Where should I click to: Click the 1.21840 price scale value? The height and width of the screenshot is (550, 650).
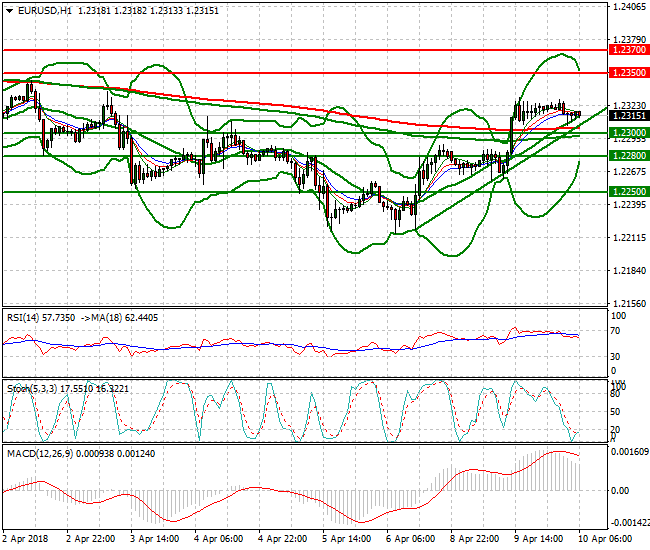[629, 271]
